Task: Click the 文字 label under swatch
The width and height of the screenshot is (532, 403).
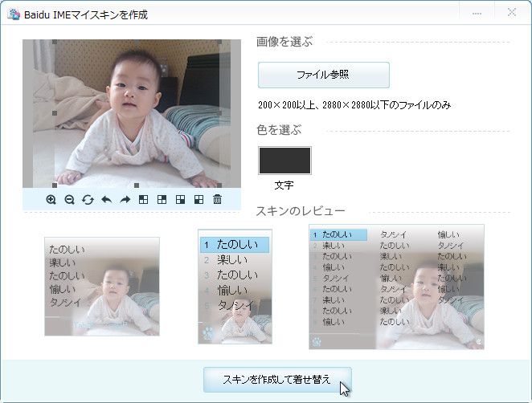Action: pyautogui.click(x=284, y=185)
